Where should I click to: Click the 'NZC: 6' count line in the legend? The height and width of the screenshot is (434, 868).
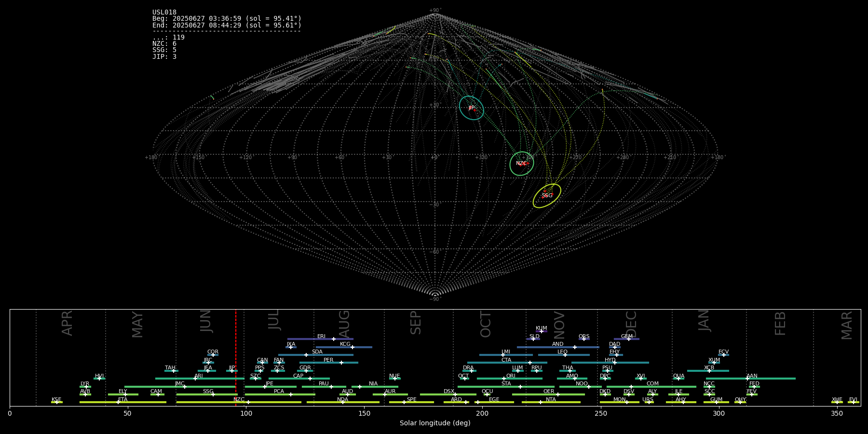164,44
